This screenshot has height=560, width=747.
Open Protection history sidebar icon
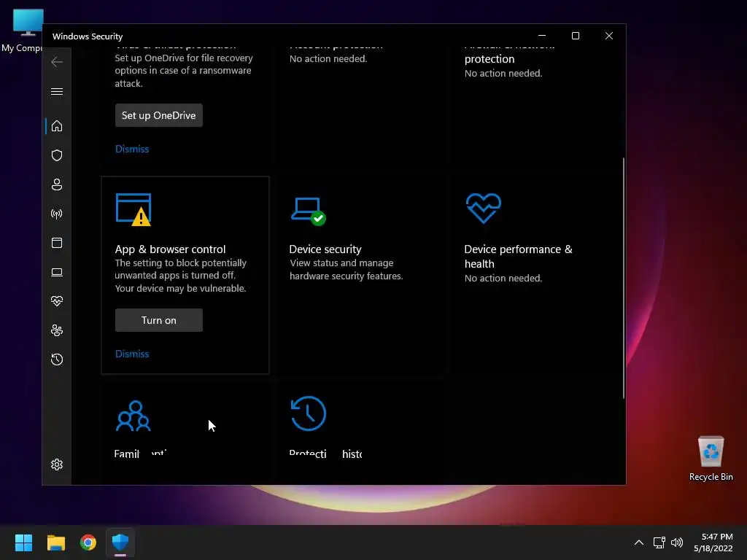point(57,359)
